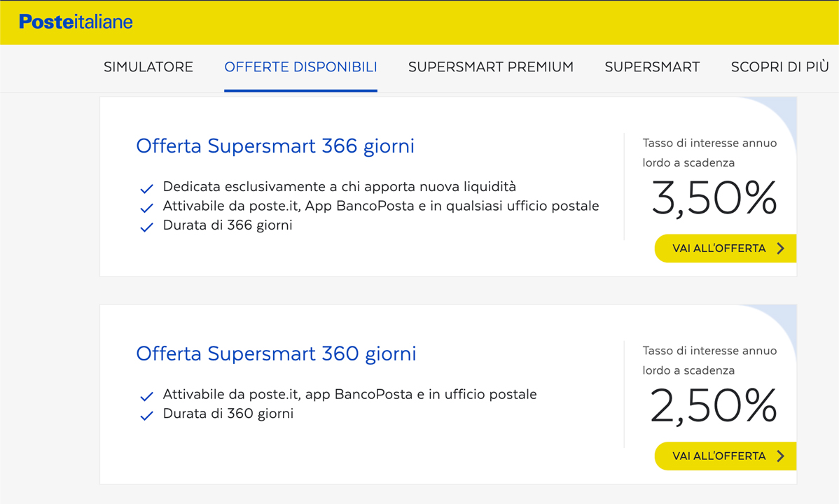Click the 3,50% interest rate figure

[x=714, y=199]
